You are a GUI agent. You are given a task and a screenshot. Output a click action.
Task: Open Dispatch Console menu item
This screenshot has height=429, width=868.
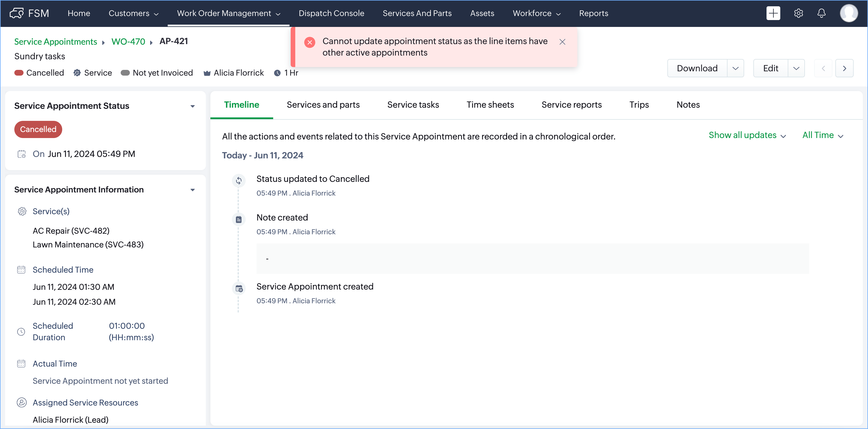point(331,13)
